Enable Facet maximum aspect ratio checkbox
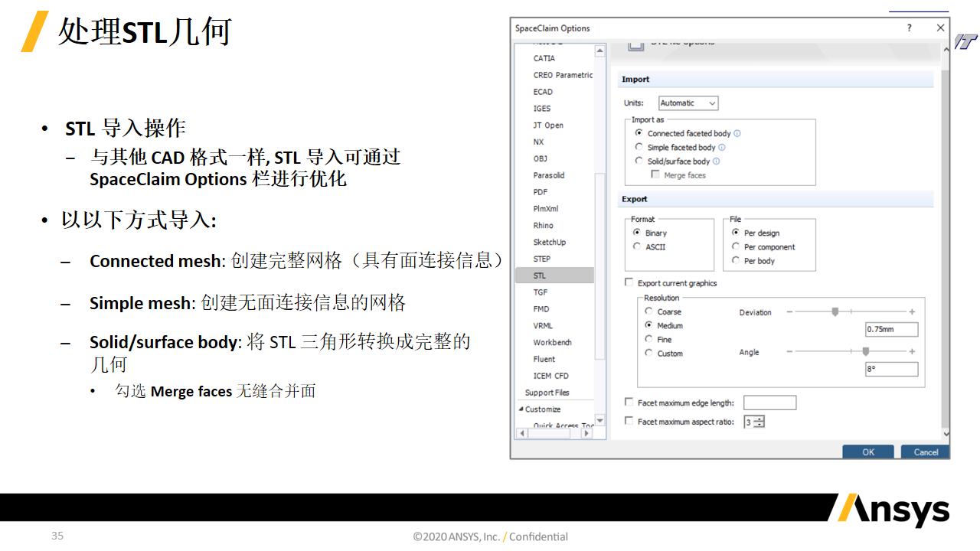The image size is (980, 551). point(629,421)
